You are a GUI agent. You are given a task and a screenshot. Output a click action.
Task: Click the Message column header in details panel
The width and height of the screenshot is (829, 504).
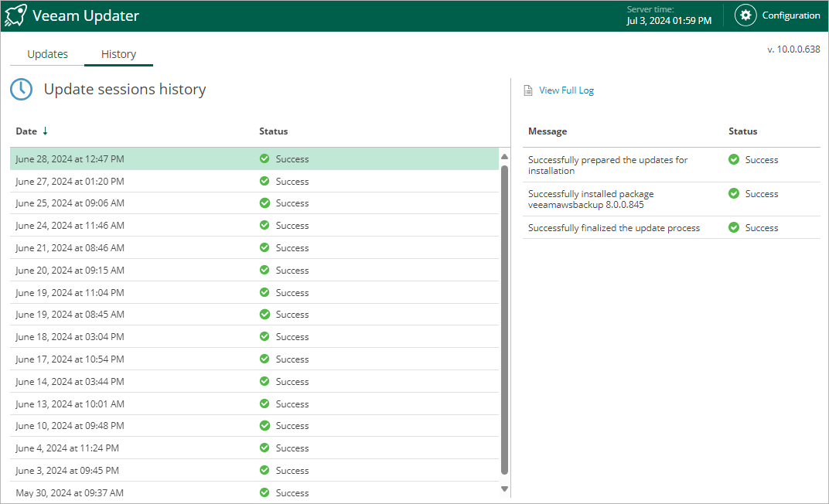pos(548,131)
